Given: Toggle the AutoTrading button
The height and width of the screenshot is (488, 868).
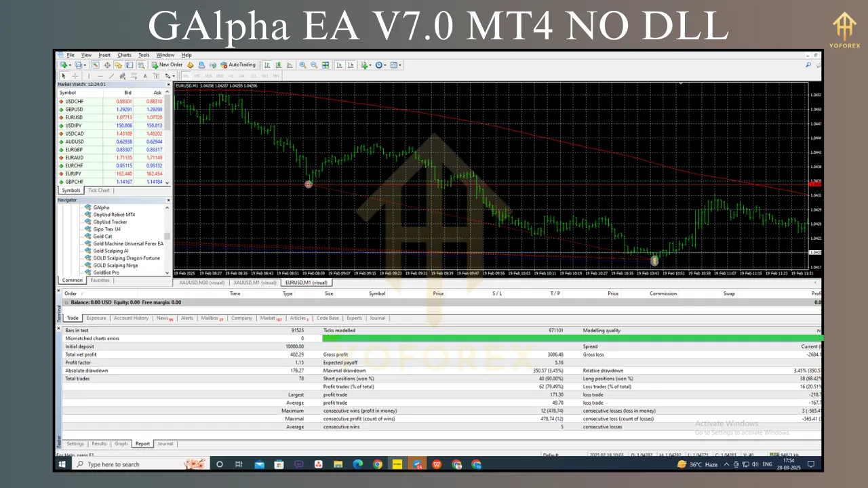Looking at the screenshot, I should pyautogui.click(x=238, y=65).
